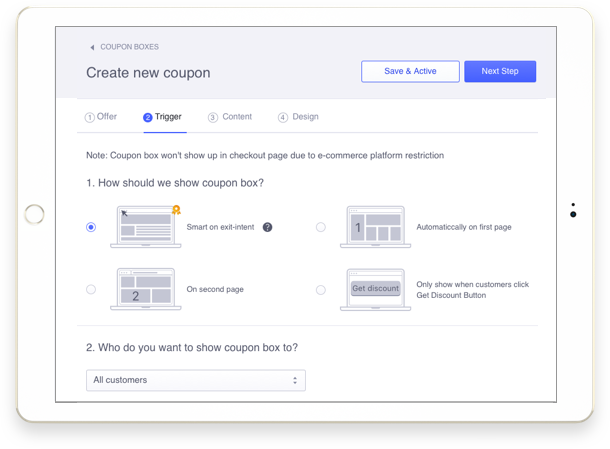Viewport: 610px width, 449px height.
Task: Click the Only show when customers click label
Action: 472,290
